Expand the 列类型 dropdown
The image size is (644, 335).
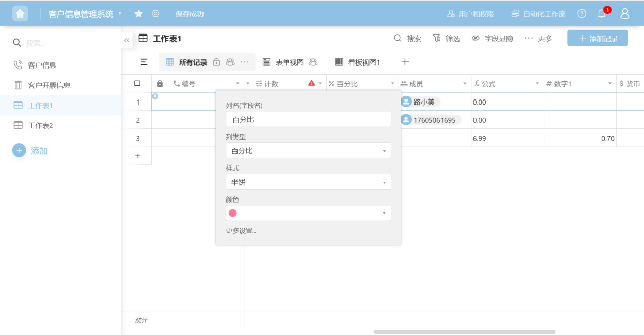(308, 151)
